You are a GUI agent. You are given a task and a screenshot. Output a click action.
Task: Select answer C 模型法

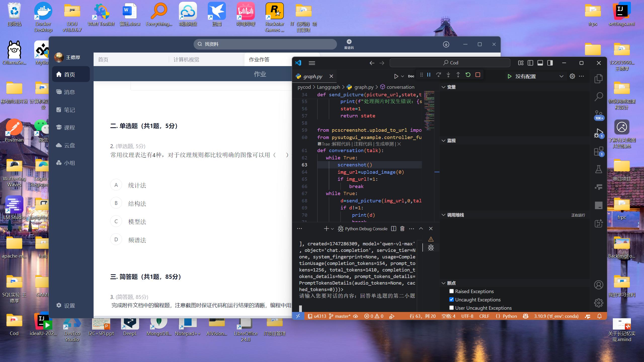pyautogui.click(x=116, y=221)
